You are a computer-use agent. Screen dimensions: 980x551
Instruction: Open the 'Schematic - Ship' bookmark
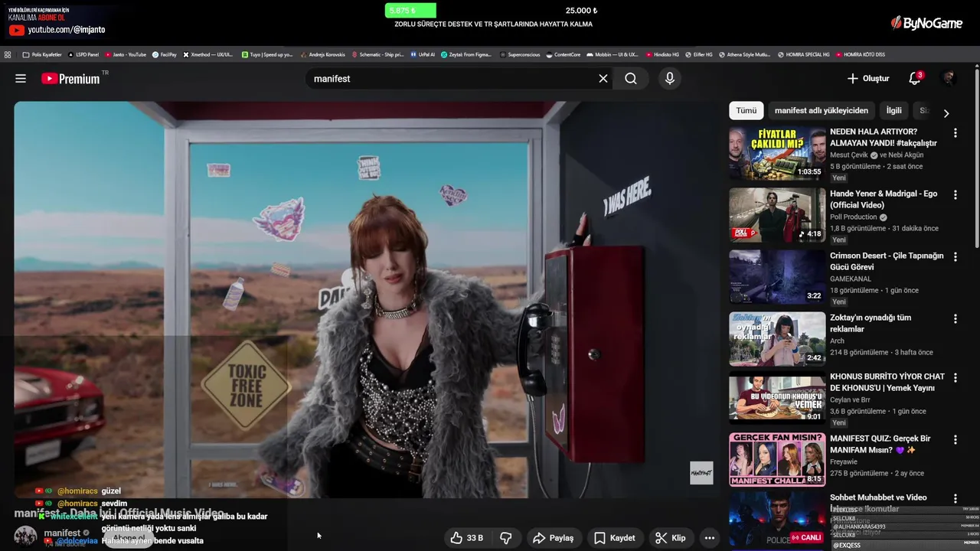tap(377, 55)
